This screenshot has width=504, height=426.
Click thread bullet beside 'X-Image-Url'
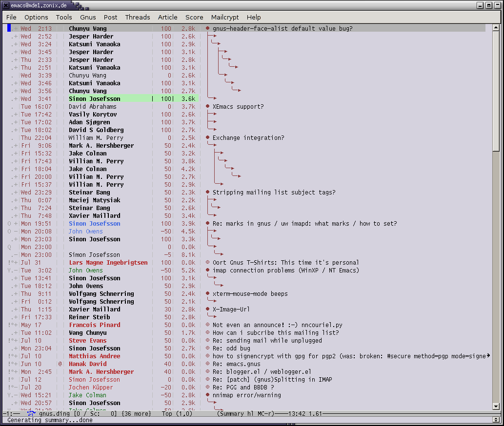(208, 309)
